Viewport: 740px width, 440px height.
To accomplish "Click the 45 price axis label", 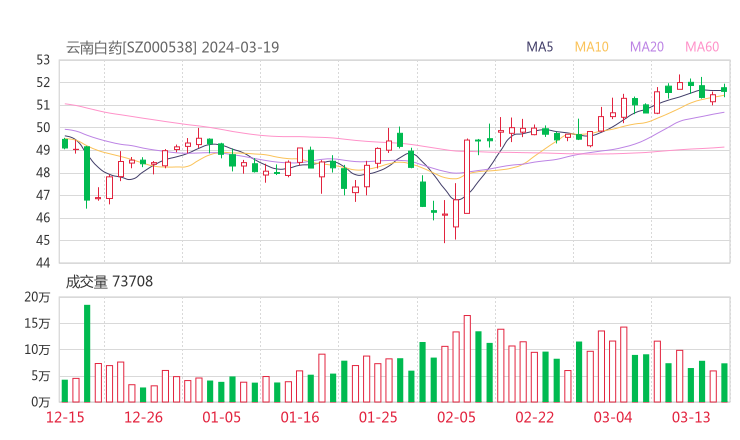I will 43,240.
